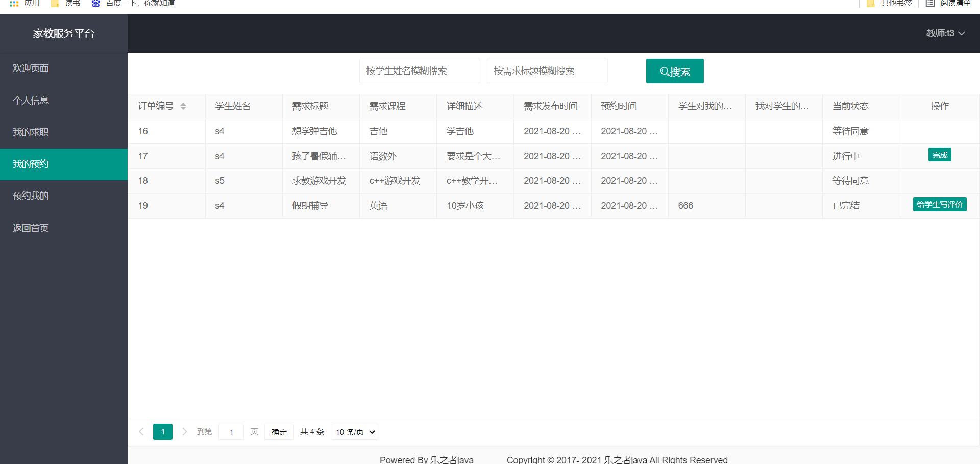Screen dimensions: 980x464
Task: Click the apps grid icon in bookmarks bar
Action: (x=14, y=3)
